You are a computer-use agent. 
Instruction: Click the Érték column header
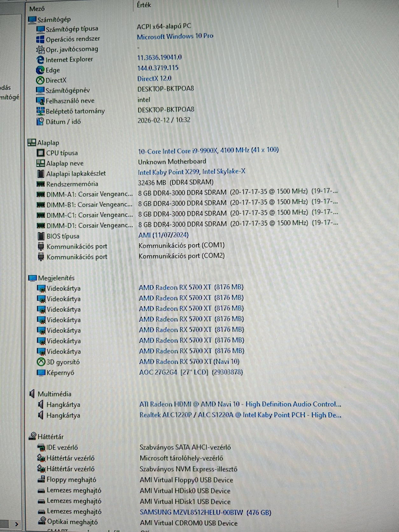coord(144,5)
